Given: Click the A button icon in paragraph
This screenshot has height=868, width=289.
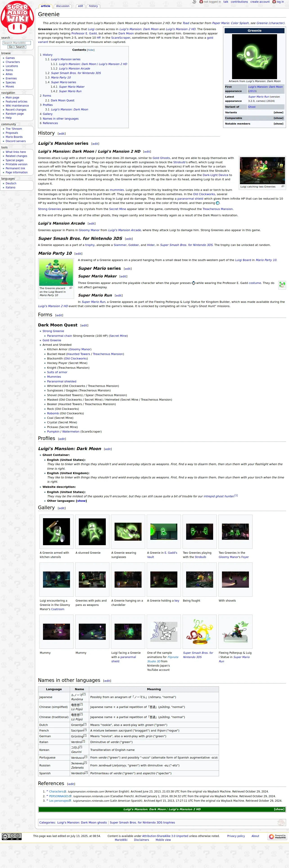Looking at the screenshot, I should click(217, 203).
